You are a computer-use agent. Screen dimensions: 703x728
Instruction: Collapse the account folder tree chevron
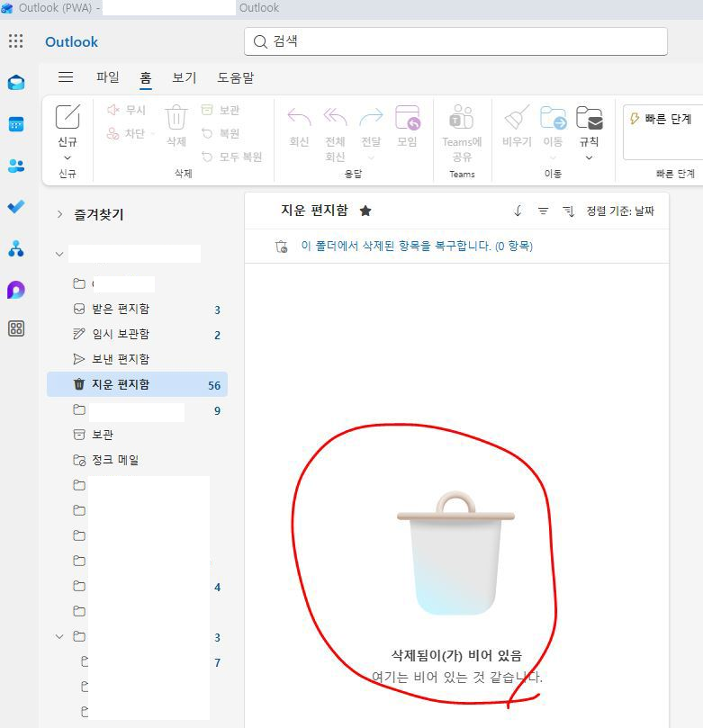59,254
